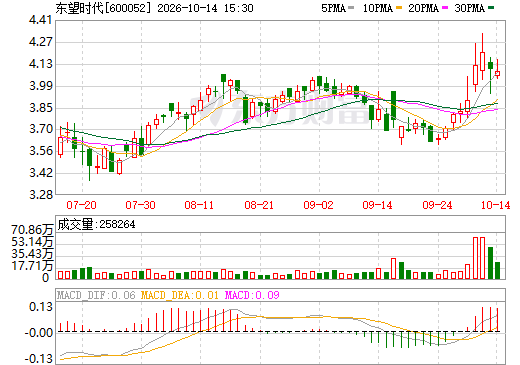
Task: Click date axis label 07-30
Action: coord(141,205)
